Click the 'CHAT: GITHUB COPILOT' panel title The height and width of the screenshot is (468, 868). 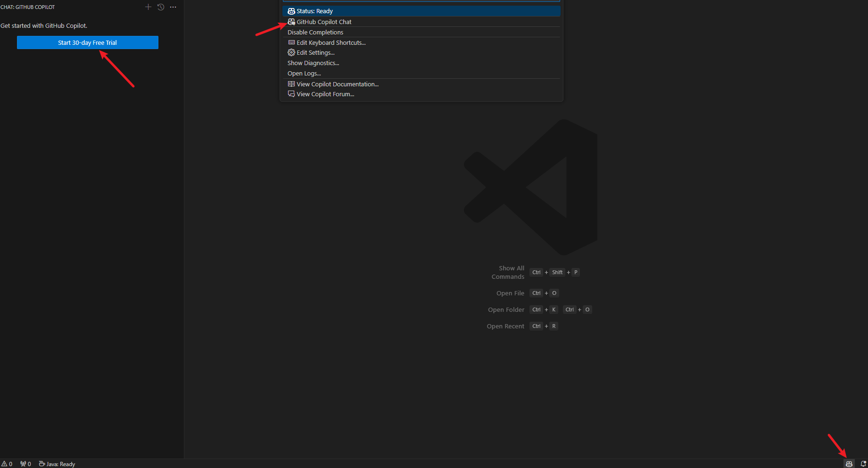(x=28, y=7)
